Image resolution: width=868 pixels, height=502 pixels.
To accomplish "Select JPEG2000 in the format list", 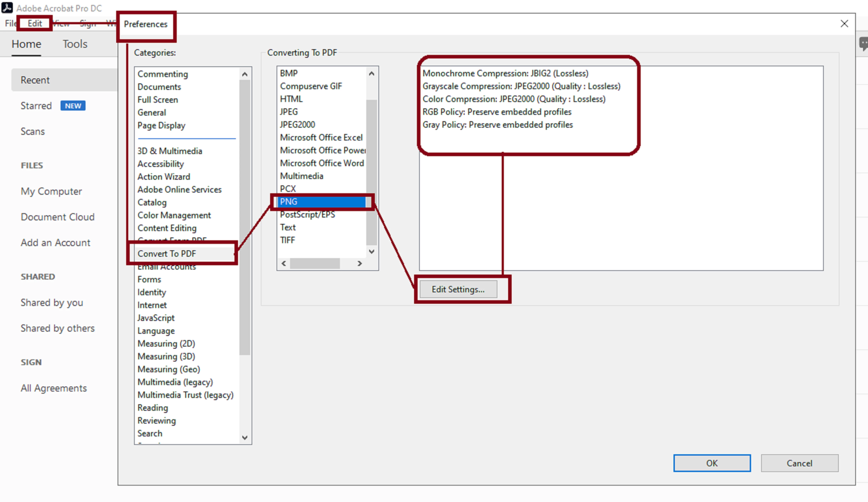I will coord(297,125).
